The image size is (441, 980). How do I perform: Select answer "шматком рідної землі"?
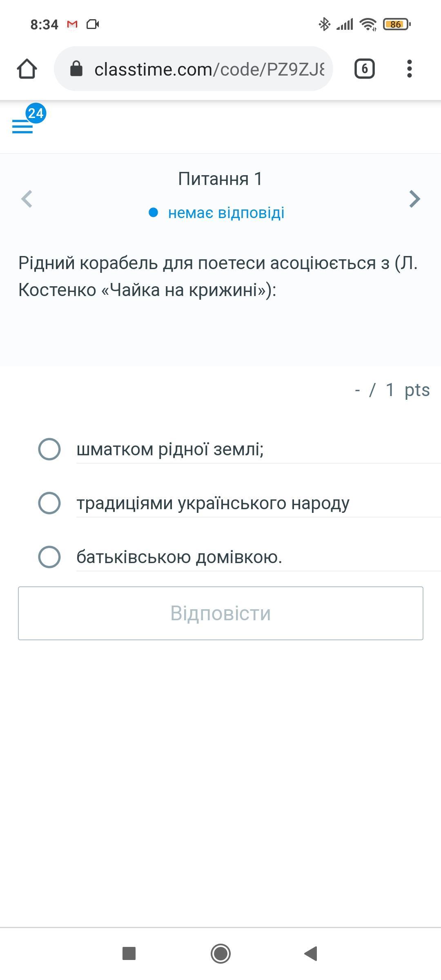tap(49, 449)
